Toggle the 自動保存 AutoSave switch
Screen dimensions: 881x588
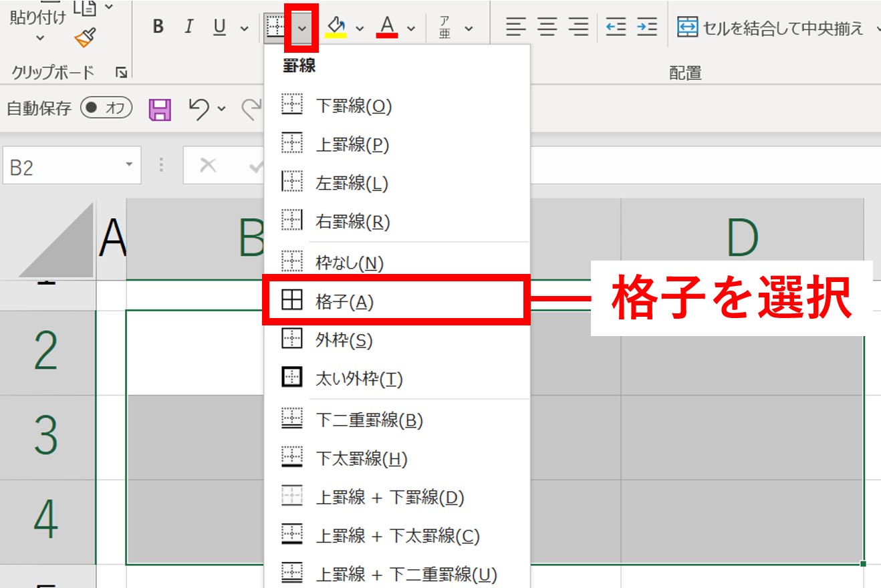pos(106,108)
